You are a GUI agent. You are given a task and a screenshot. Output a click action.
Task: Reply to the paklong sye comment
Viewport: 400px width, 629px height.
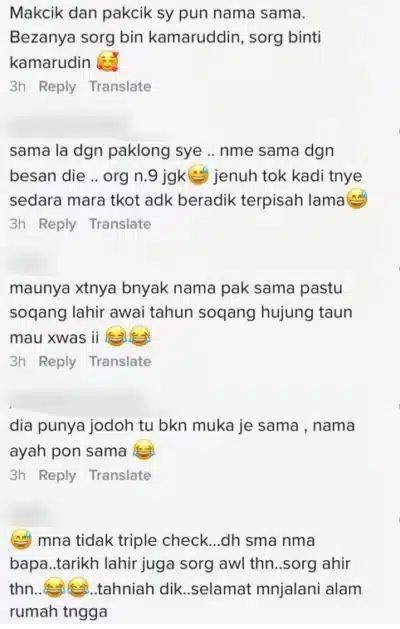tap(57, 224)
